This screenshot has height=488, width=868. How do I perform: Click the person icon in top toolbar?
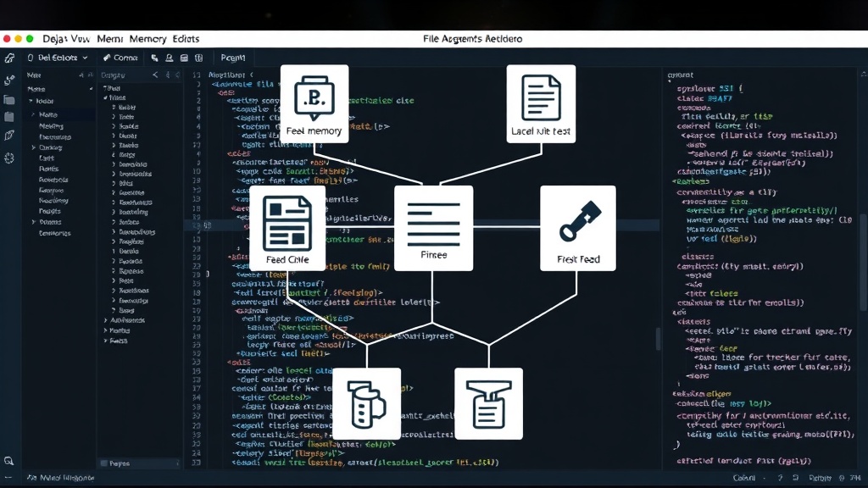click(169, 58)
